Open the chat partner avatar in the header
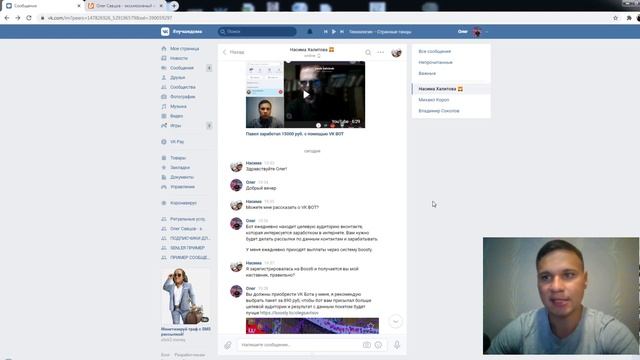 pyautogui.click(x=396, y=52)
